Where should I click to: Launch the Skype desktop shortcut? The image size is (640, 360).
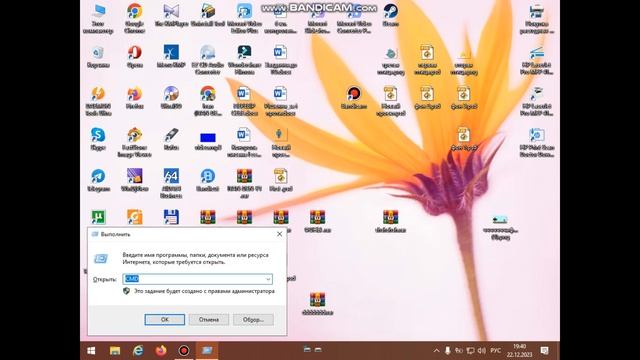click(x=98, y=136)
